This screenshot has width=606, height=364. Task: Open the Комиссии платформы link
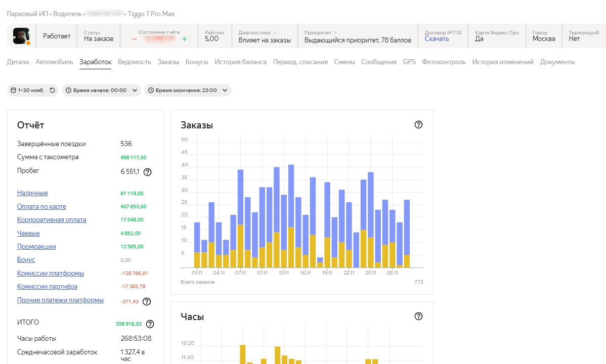tap(51, 274)
